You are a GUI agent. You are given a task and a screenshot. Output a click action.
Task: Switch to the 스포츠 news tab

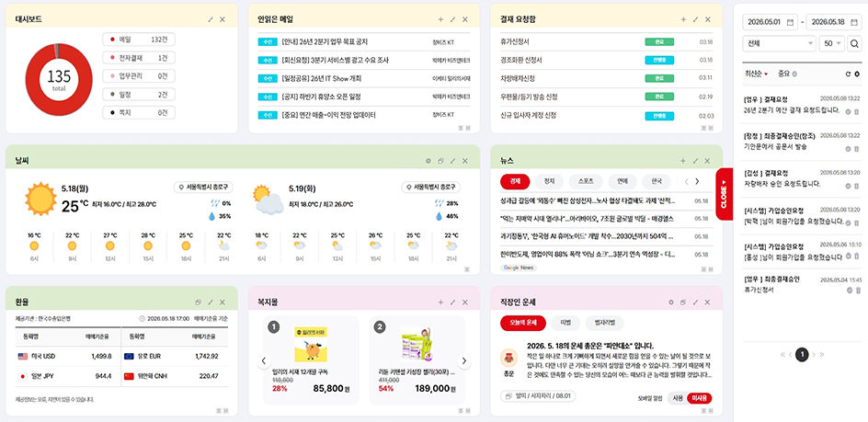click(x=586, y=181)
